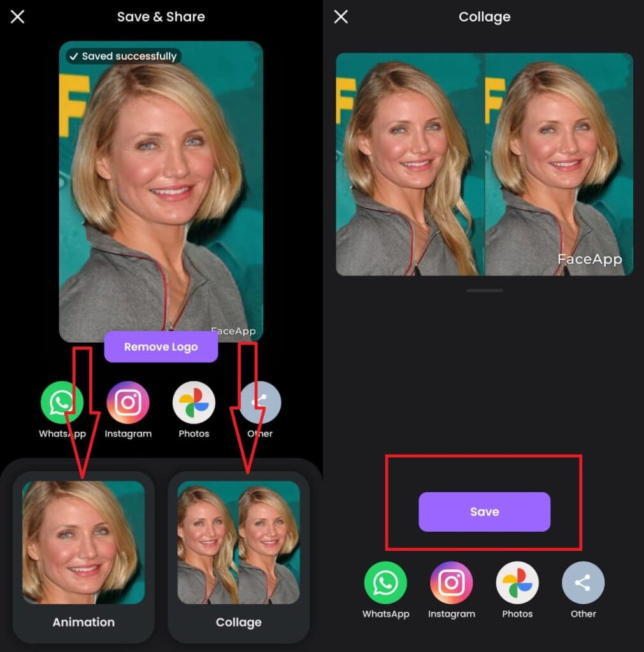This screenshot has height=652, width=644.
Task: Tap the Other share icon on Save & Share screen
Action: tap(260, 402)
